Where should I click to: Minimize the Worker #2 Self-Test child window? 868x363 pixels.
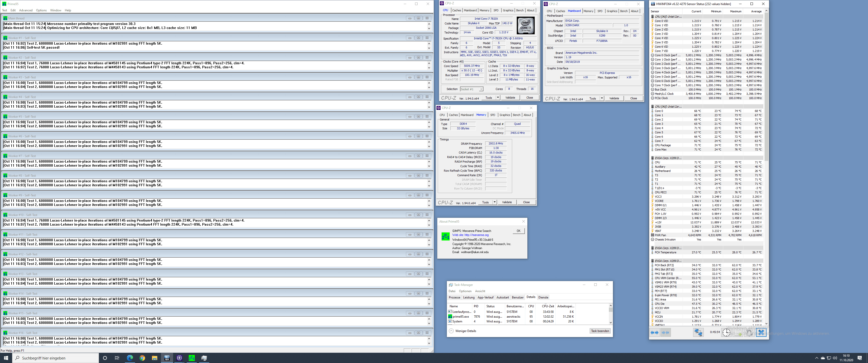[410, 57]
